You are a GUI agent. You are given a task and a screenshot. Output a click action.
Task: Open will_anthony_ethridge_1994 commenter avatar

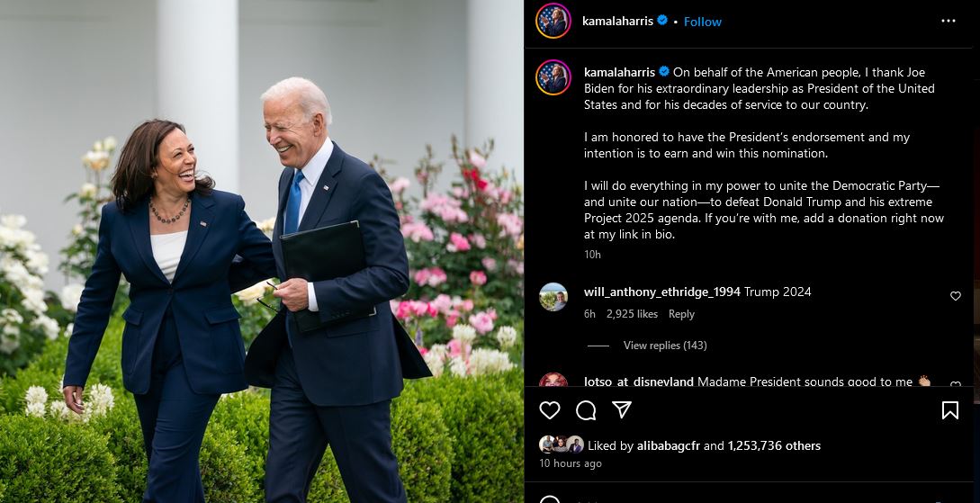(553, 297)
